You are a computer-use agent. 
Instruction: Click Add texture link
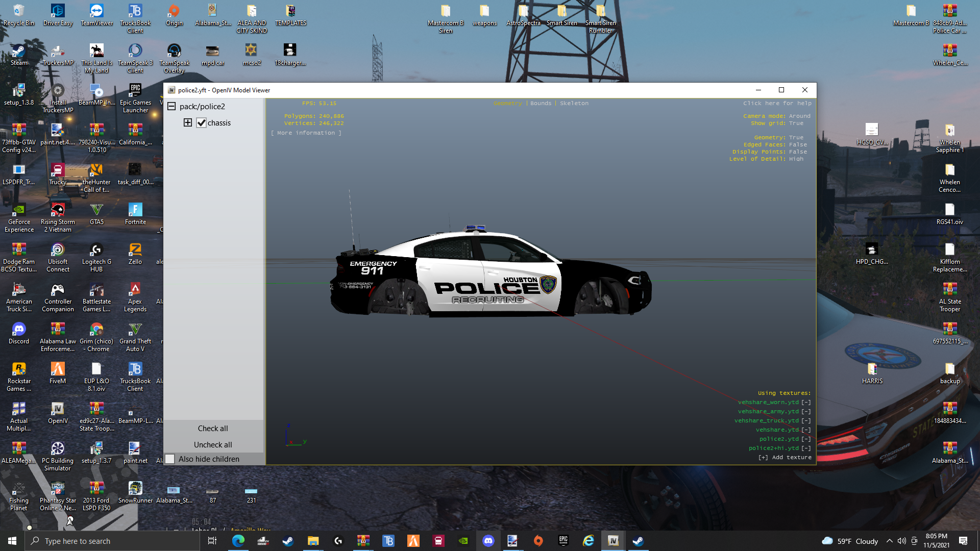(x=785, y=458)
